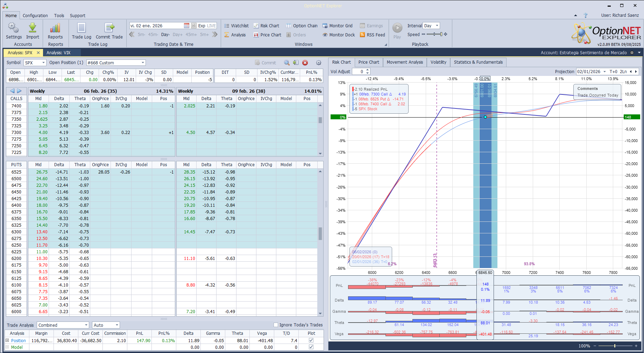
Task: Switch to the Configuration ribbon tab
Action: (35, 15)
